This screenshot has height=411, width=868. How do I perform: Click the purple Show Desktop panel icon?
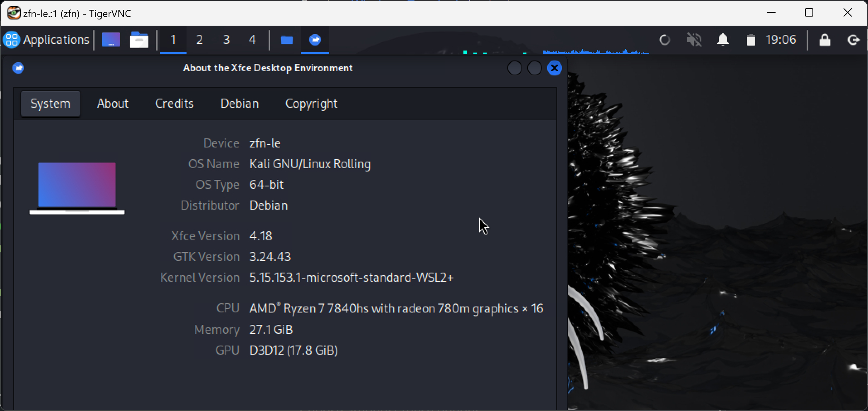111,40
